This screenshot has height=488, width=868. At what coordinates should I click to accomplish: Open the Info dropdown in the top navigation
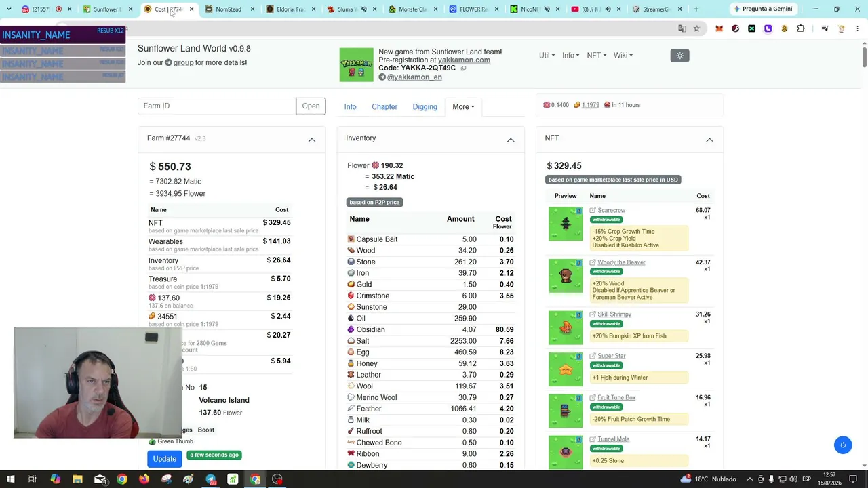pos(570,56)
